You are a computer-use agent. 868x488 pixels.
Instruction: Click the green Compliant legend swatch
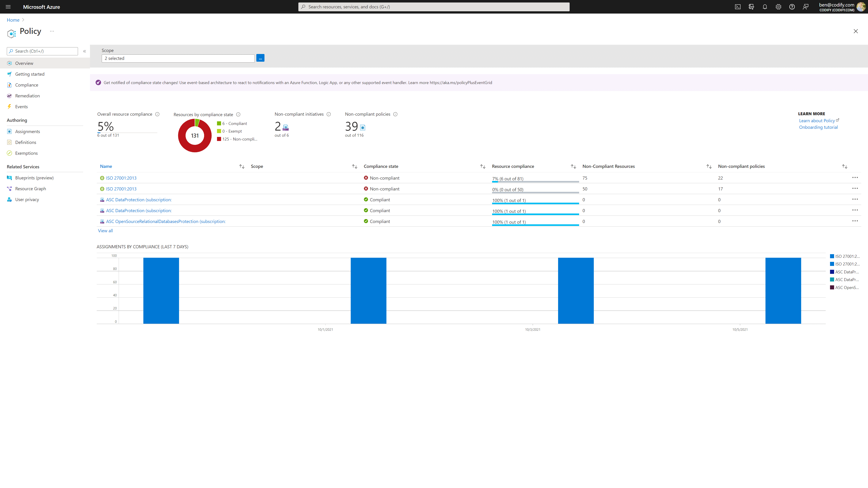[219, 123]
